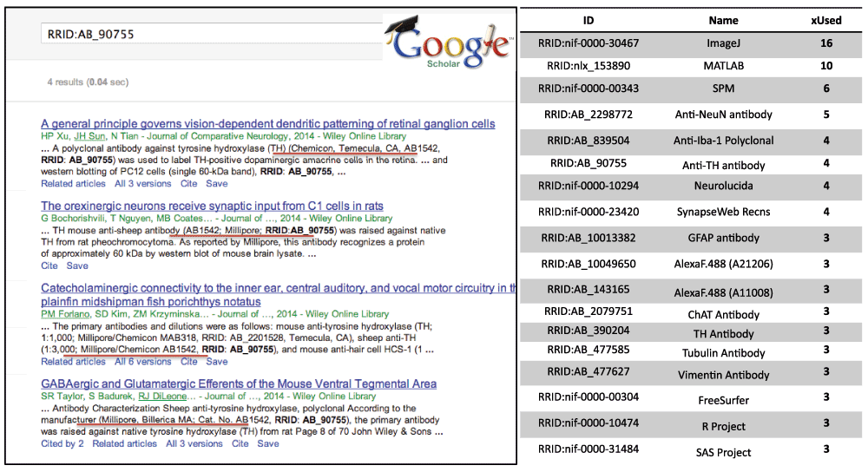This screenshot has height=472, width=868.
Task: Click Cite under the orexinergic neurons result
Action: 49,265
